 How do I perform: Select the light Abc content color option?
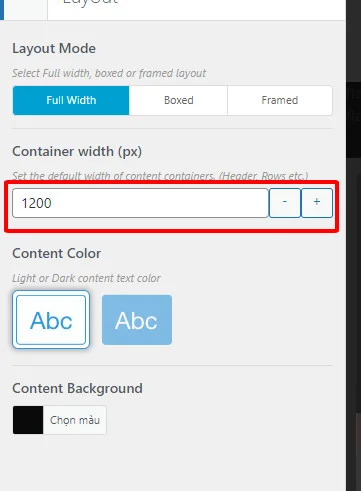(51, 320)
